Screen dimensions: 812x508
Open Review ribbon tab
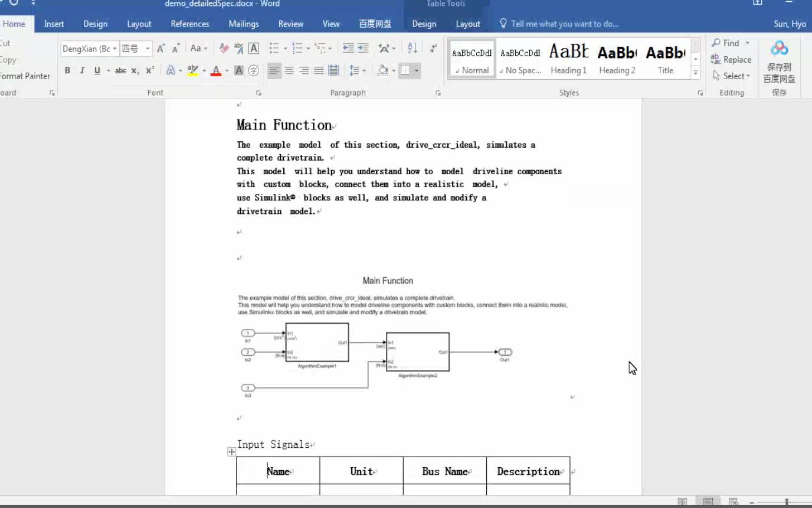pos(291,24)
